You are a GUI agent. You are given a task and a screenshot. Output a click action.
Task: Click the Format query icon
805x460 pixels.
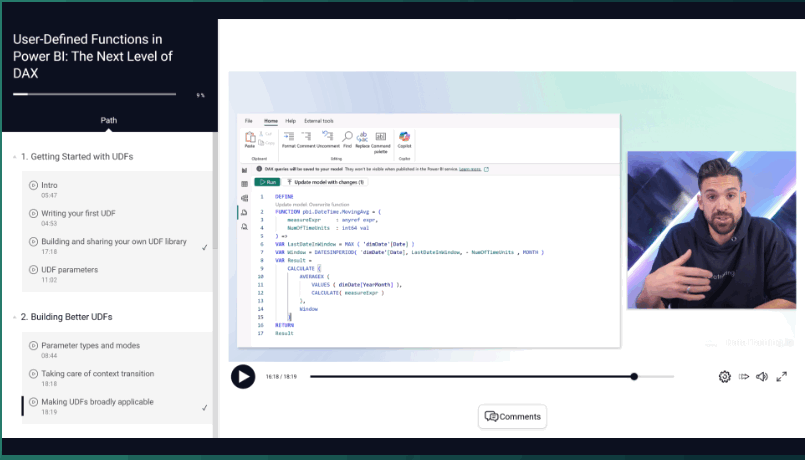[289, 139]
